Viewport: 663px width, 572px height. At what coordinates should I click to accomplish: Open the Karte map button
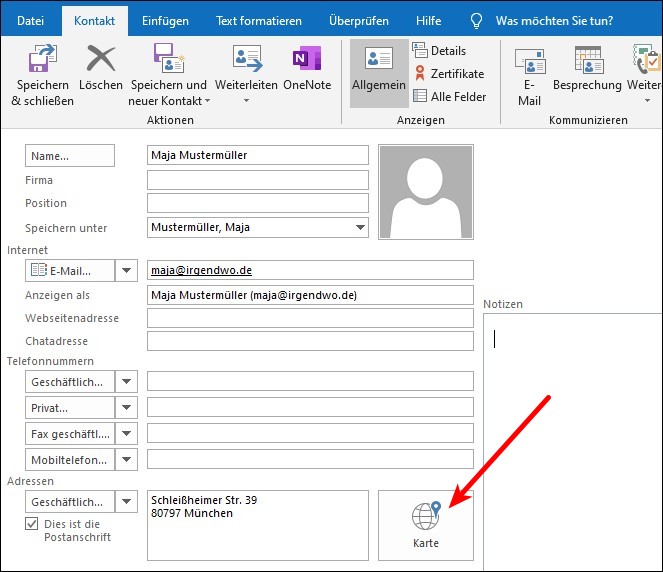click(x=425, y=525)
